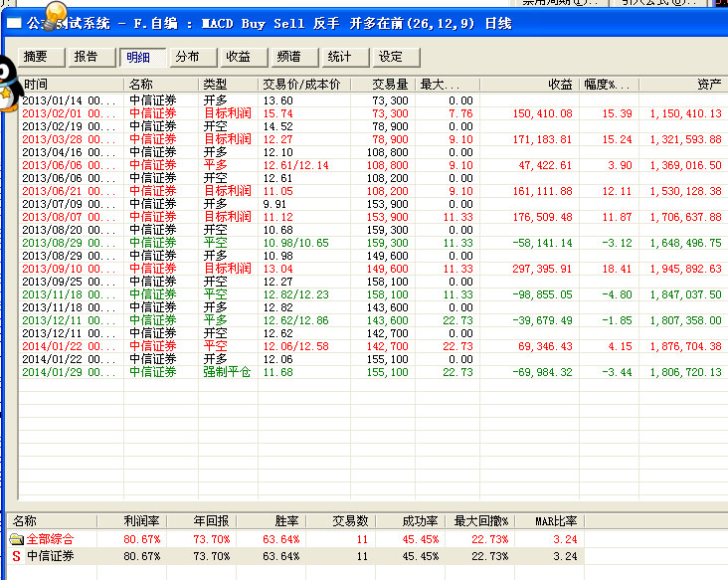Click 3.24 MAR ratio in 中信证券 row
The width and height of the screenshot is (728, 580).
point(565,556)
